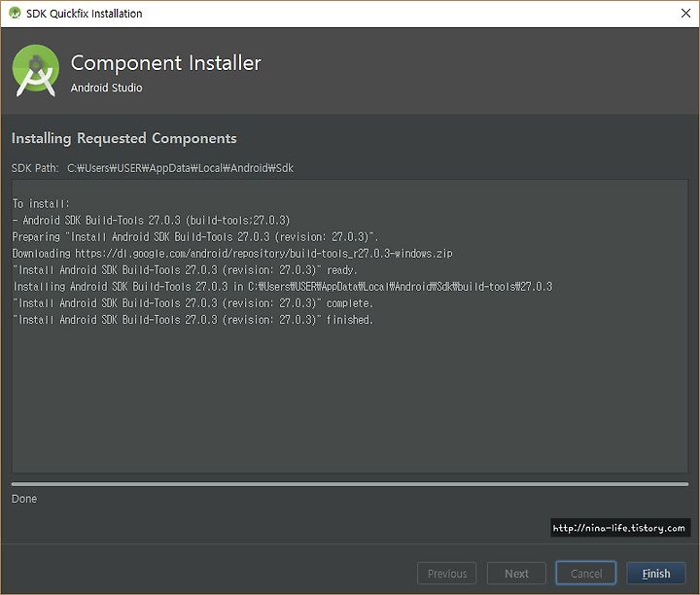
Task: Click the small Android icon in title bar
Action: [15, 13]
